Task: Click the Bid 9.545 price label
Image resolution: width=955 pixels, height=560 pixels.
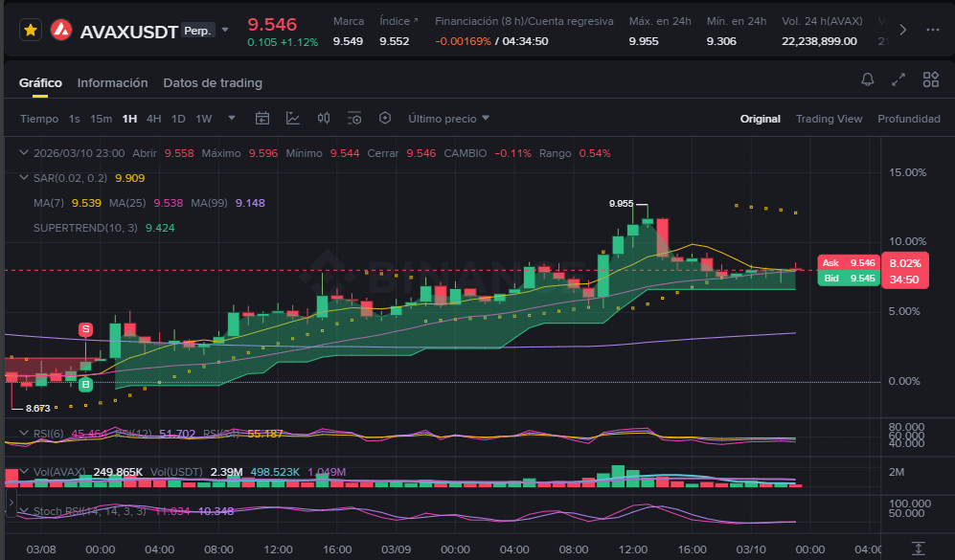Action: (849, 279)
